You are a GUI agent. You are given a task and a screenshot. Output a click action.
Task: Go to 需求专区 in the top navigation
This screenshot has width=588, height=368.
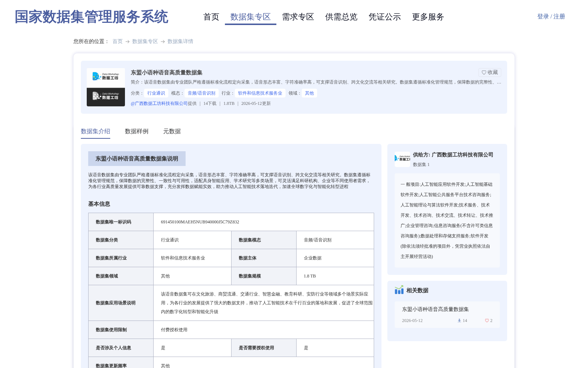click(x=298, y=17)
